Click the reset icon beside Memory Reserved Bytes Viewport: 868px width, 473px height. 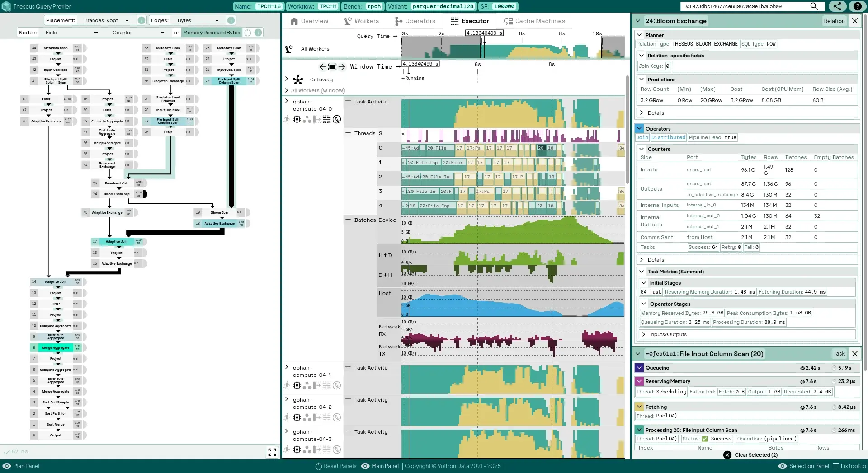[248, 33]
